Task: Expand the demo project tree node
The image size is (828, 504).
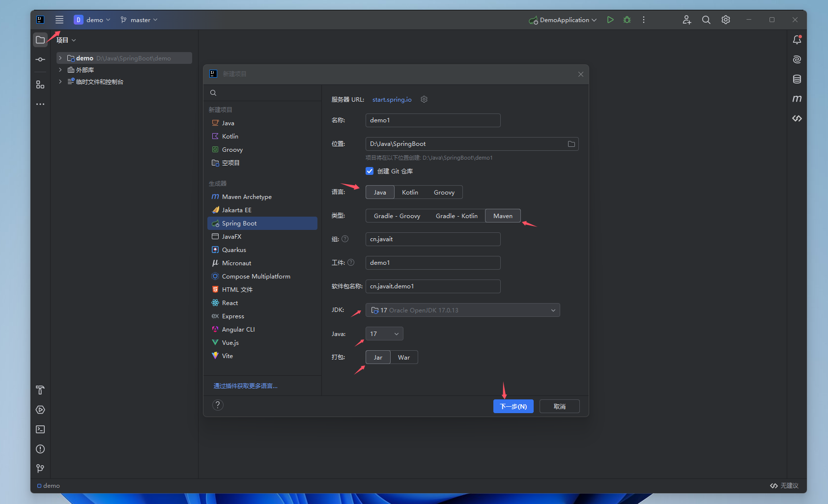Action: [60, 58]
